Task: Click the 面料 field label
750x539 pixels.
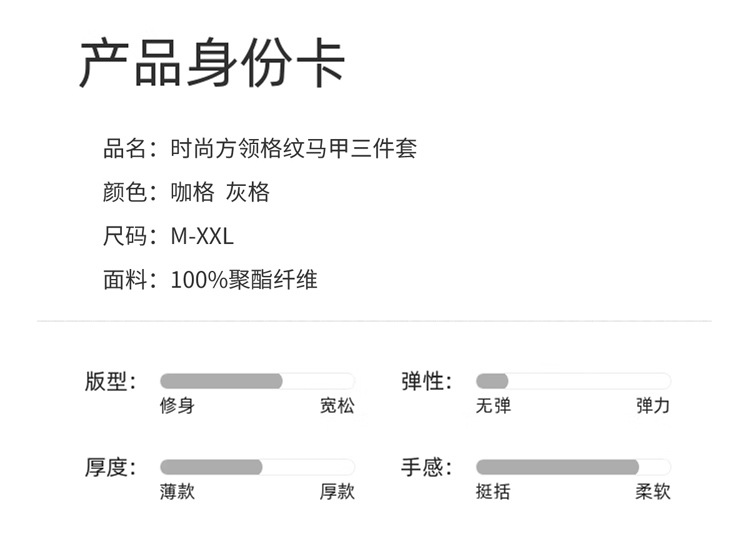Action: click(125, 280)
